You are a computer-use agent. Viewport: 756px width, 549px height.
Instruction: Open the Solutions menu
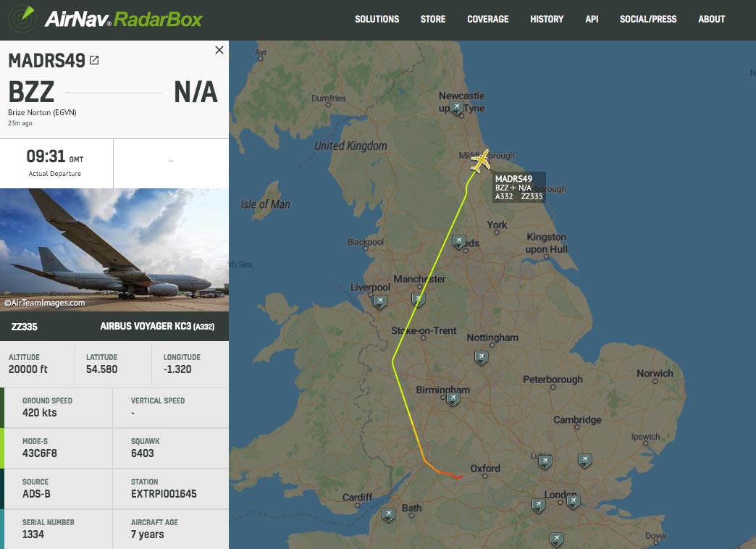pos(377,20)
